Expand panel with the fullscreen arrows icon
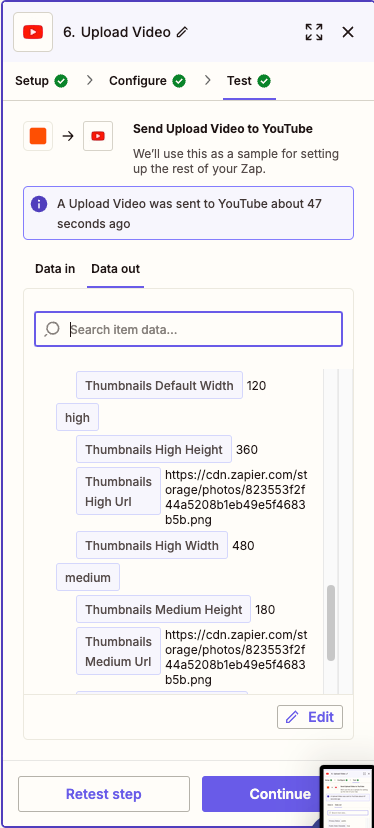The height and width of the screenshot is (828, 374). (x=314, y=32)
